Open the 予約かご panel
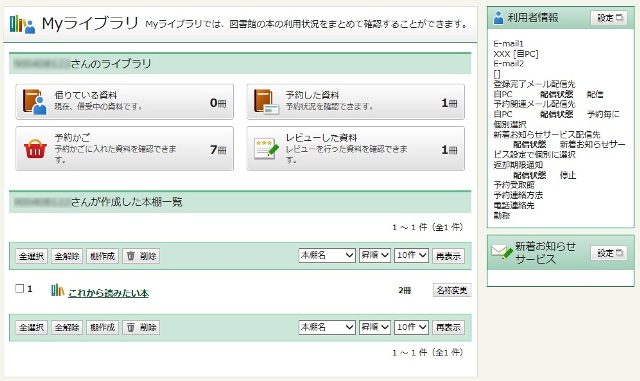The width and height of the screenshot is (640, 381). 124,149
